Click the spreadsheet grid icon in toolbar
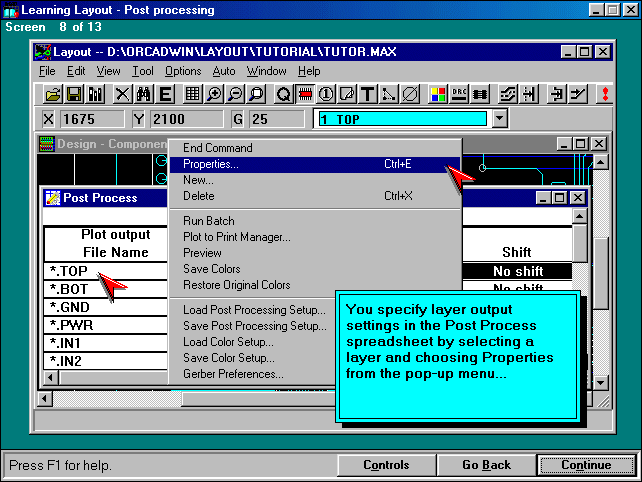 (192, 94)
